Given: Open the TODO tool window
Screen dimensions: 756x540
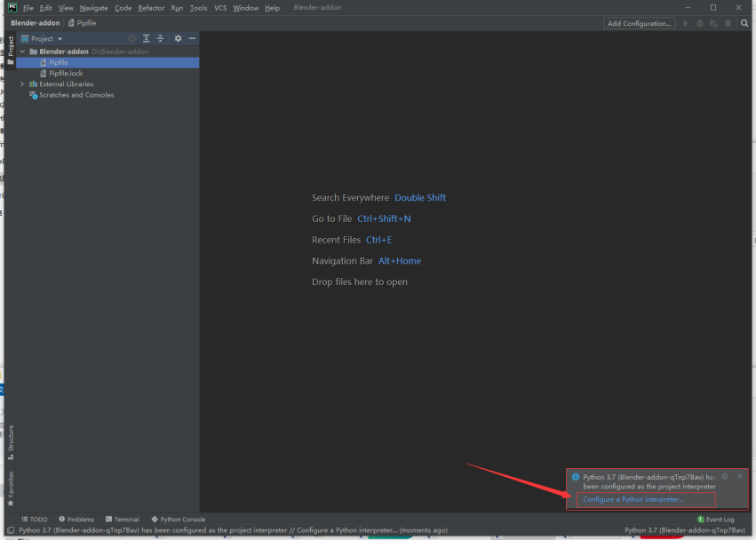Looking at the screenshot, I should 35,520.
